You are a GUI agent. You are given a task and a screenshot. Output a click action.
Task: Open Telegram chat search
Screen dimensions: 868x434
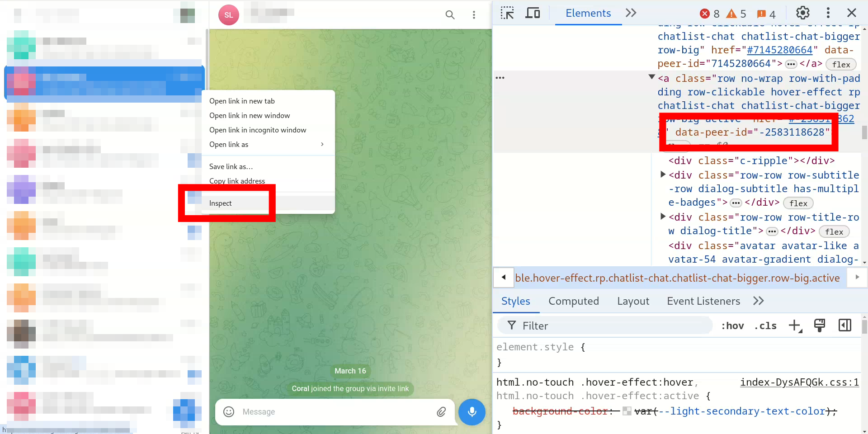click(450, 15)
